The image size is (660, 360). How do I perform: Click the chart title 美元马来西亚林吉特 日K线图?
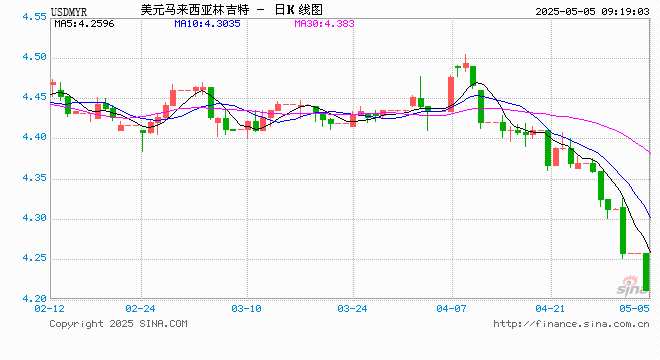[232, 10]
